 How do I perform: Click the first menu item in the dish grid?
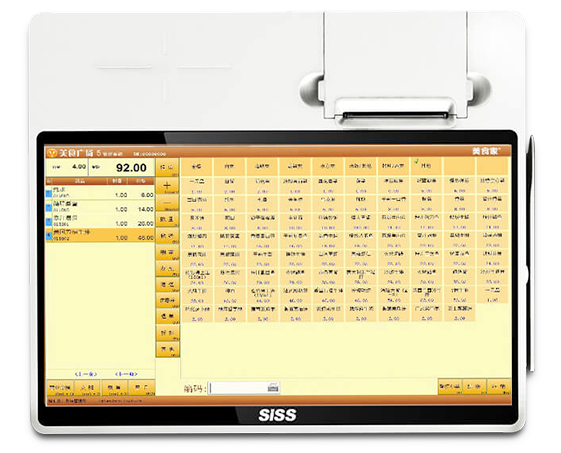196,186
